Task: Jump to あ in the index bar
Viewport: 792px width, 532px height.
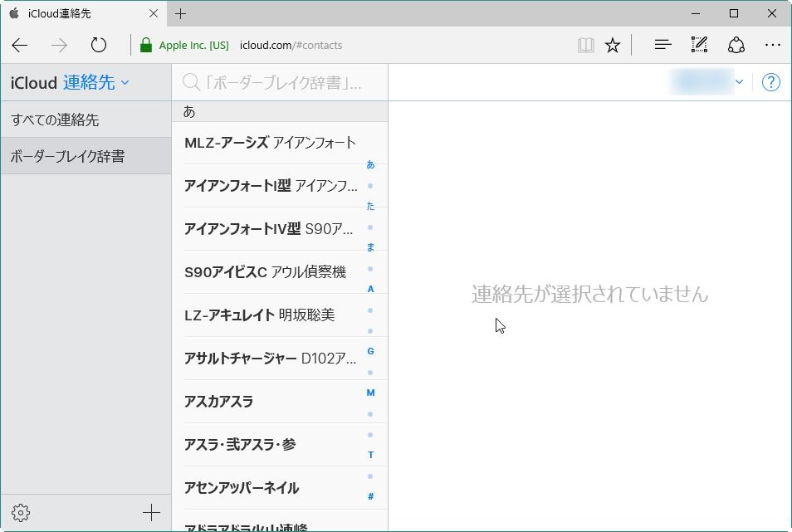Action: click(370, 164)
